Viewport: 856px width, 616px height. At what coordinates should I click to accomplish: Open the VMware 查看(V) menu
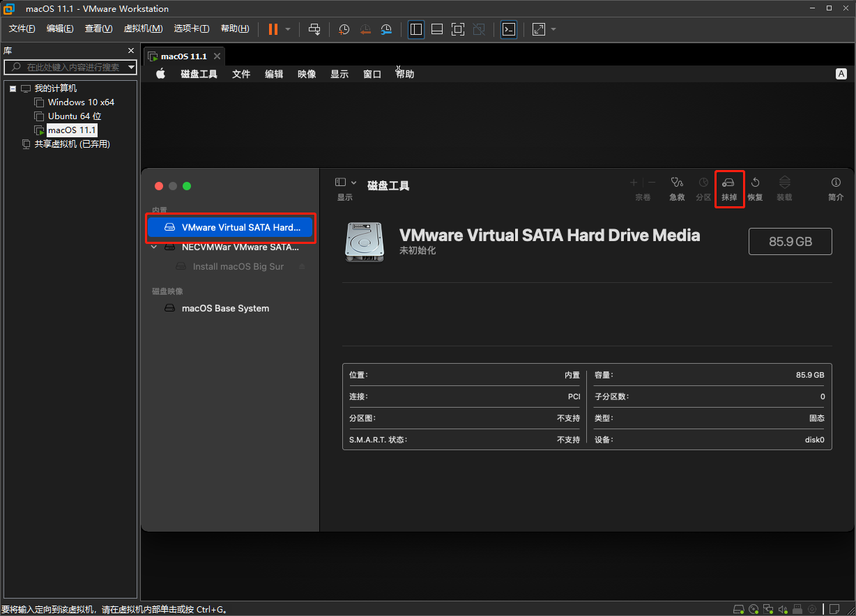(98, 29)
